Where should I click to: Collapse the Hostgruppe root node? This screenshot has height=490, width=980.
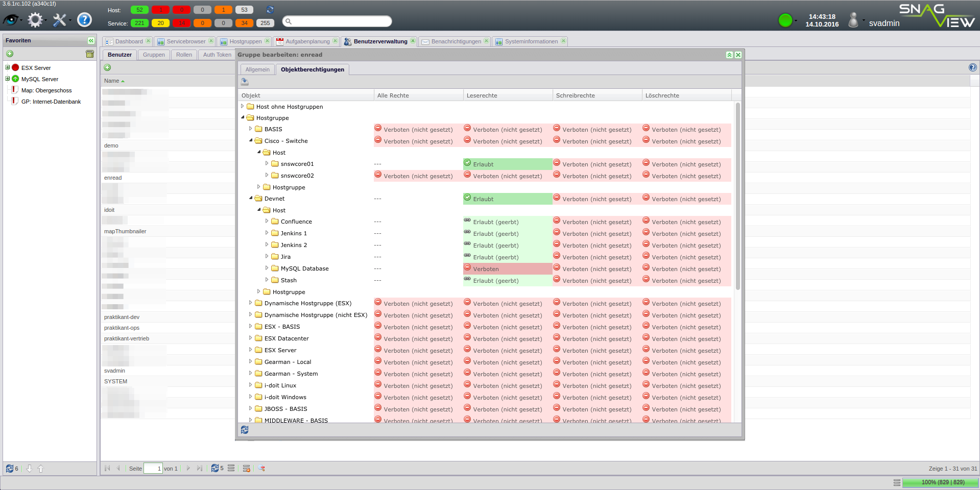[243, 117]
